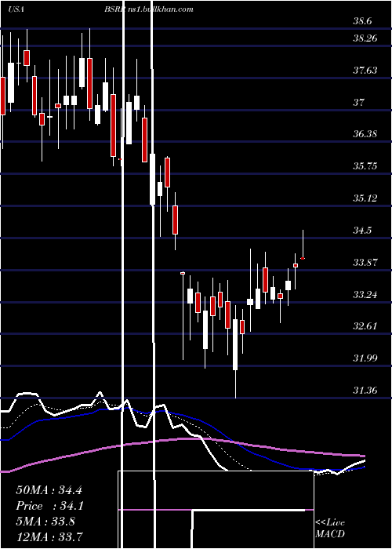Click the 12MA : 33.7 readout
The height and width of the screenshot is (549, 392).
49,536
